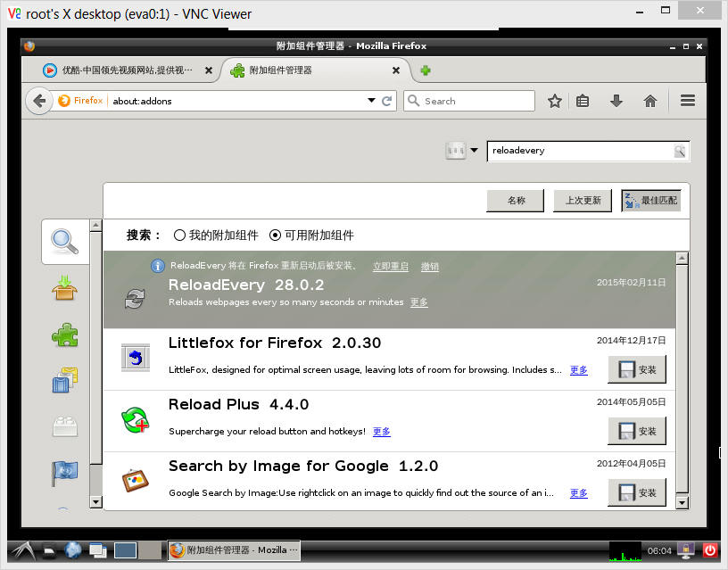Select the 可用附加组件 radio button

275,235
